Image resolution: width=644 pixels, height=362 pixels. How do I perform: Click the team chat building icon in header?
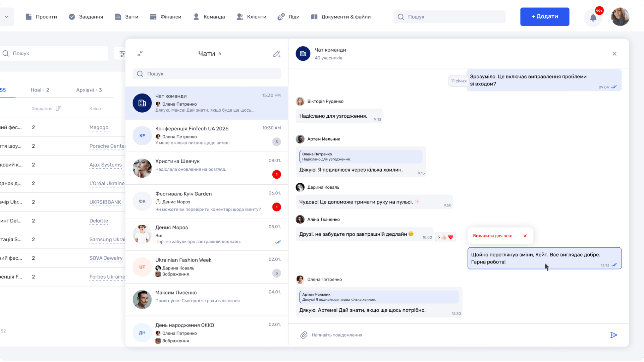[x=303, y=54]
